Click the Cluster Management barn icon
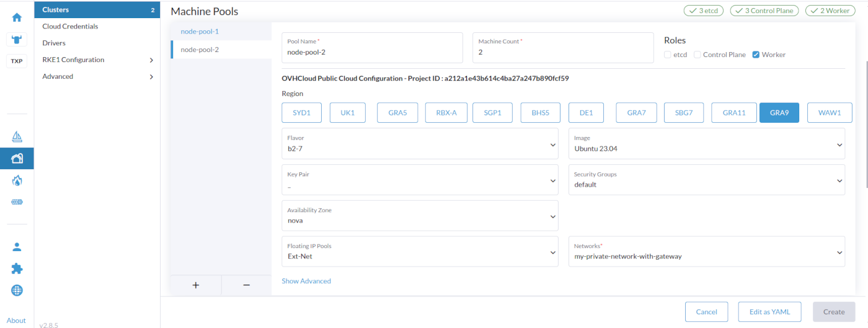The width and height of the screenshot is (868, 328). (x=17, y=159)
